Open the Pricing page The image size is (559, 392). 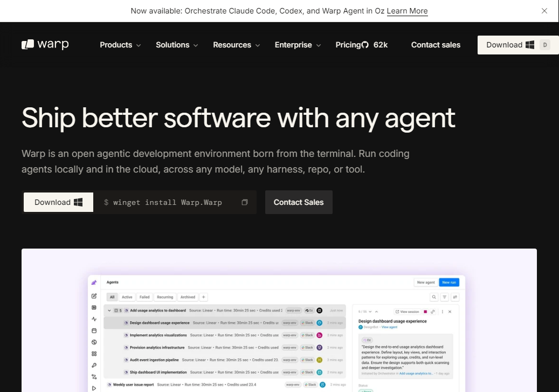click(348, 45)
